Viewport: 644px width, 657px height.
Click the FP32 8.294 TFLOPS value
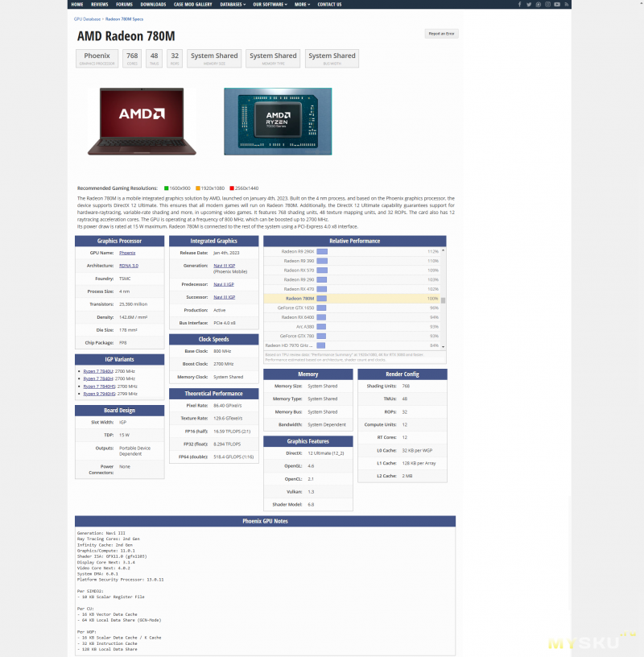[227, 444]
